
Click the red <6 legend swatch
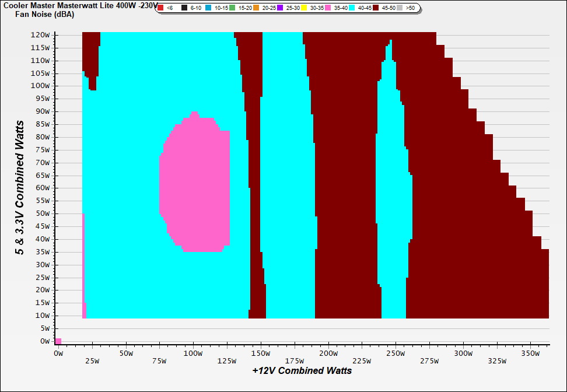[x=161, y=8]
